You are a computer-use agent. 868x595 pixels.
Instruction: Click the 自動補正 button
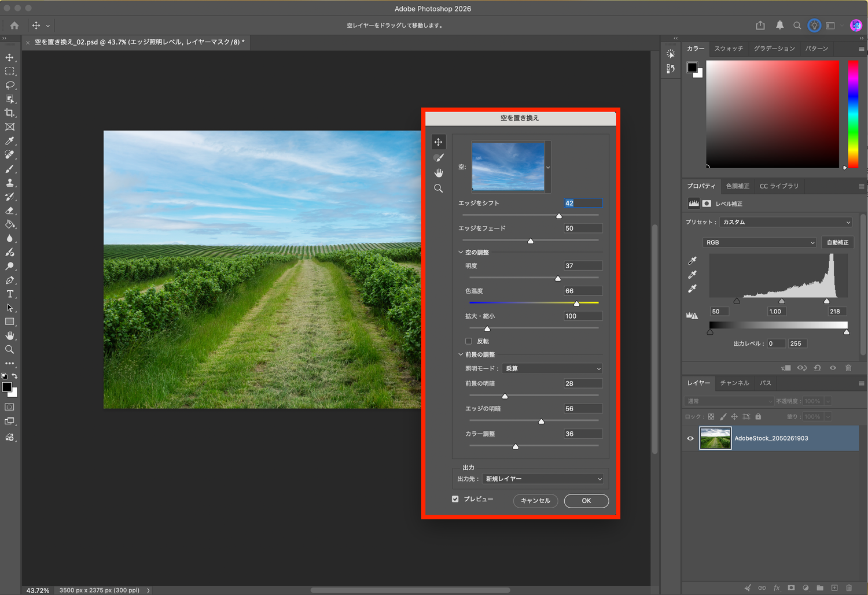pyautogui.click(x=837, y=242)
